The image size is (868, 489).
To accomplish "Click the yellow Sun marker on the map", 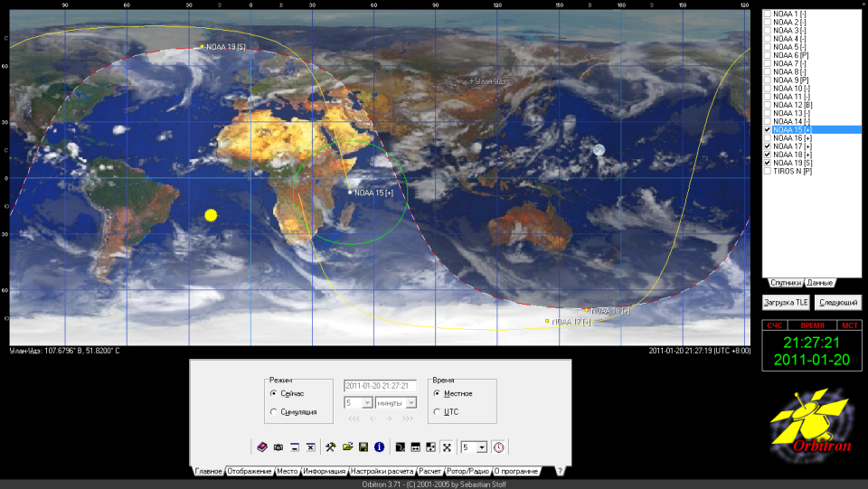I will point(211,215).
